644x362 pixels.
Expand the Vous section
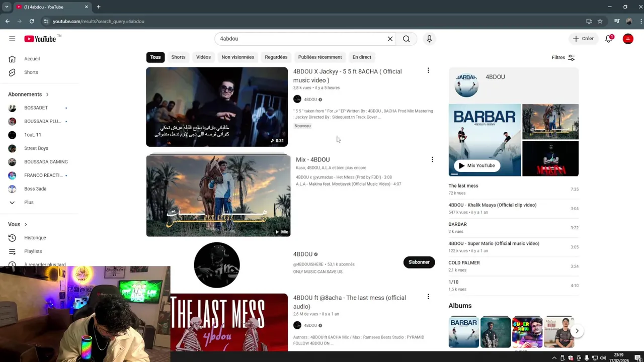pyautogui.click(x=18, y=224)
